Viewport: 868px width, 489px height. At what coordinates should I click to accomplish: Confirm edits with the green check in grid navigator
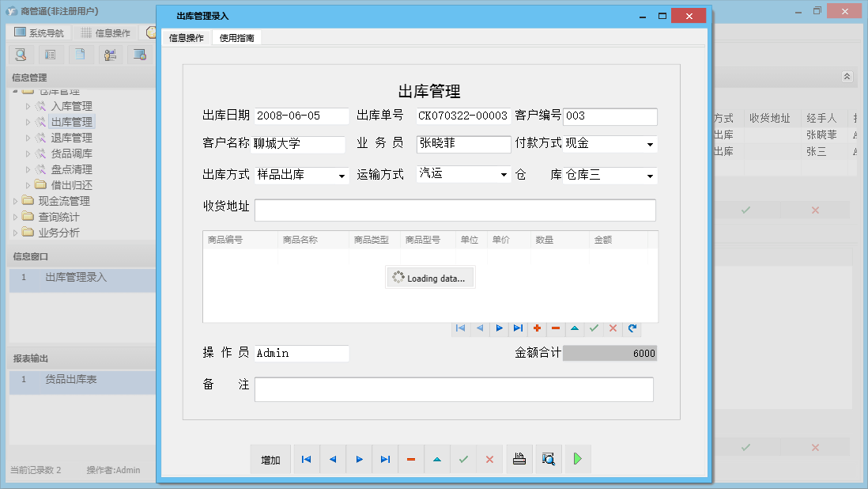(594, 328)
